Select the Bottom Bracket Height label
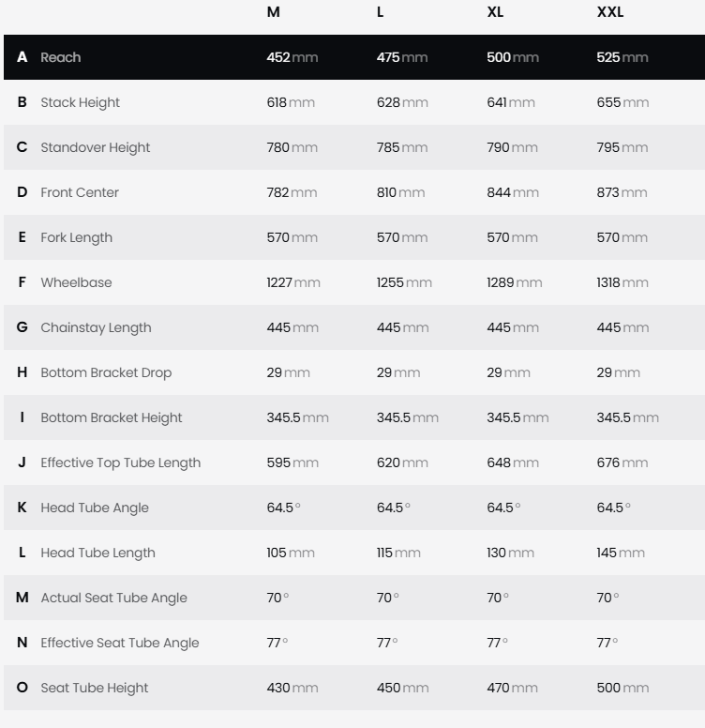The height and width of the screenshot is (728, 705). [111, 417]
